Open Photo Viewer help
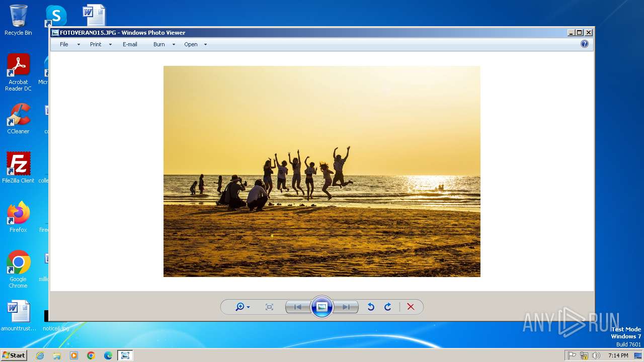The height and width of the screenshot is (362, 644). (x=584, y=44)
